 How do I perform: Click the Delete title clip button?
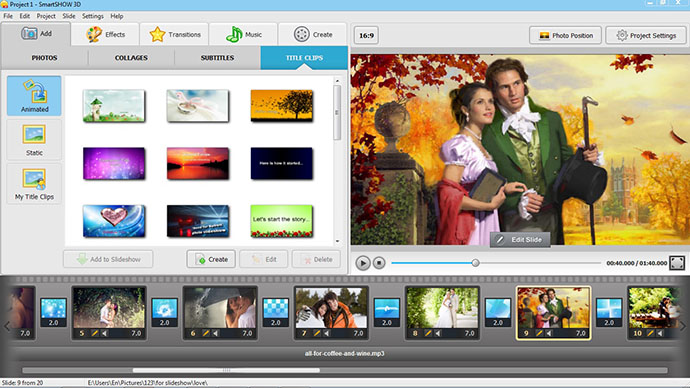316,259
